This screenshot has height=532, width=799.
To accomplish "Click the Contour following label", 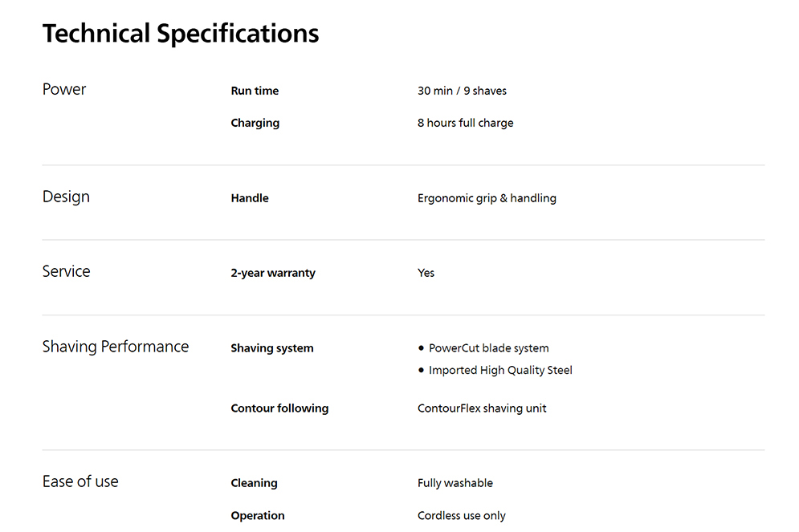I will 279,408.
